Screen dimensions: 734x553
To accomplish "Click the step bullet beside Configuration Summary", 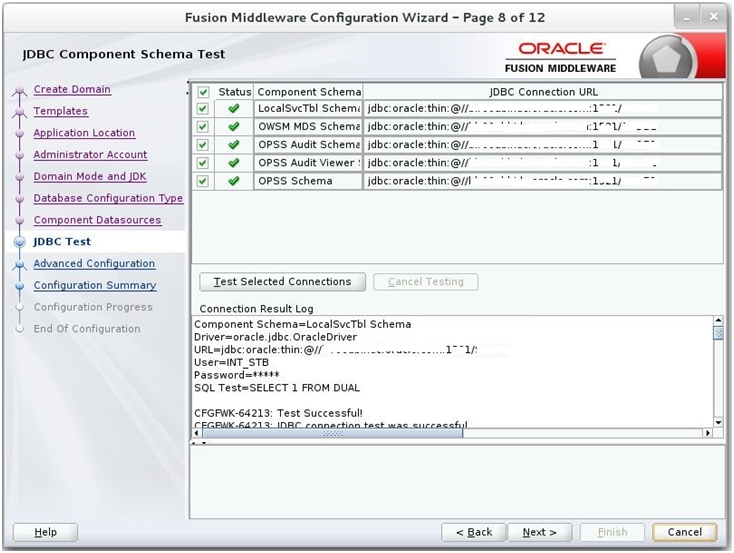I will point(20,286).
